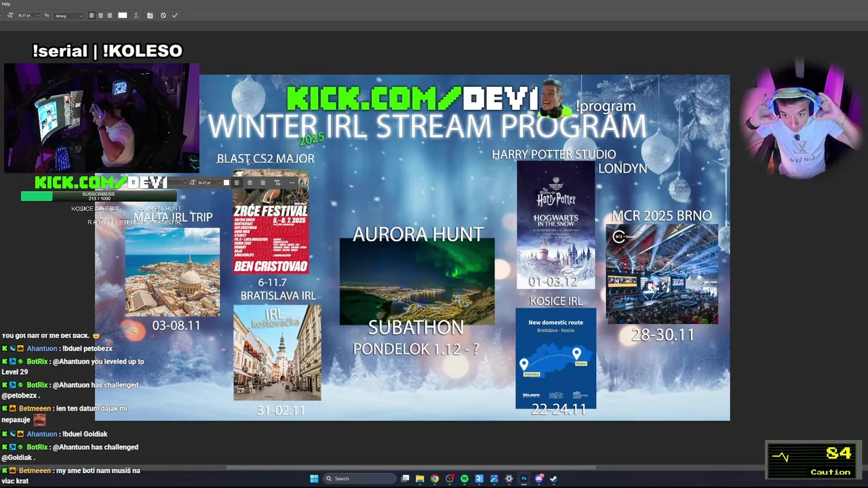Open Google Chrome from taskbar
Image resolution: width=868 pixels, height=488 pixels.
click(x=435, y=479)
